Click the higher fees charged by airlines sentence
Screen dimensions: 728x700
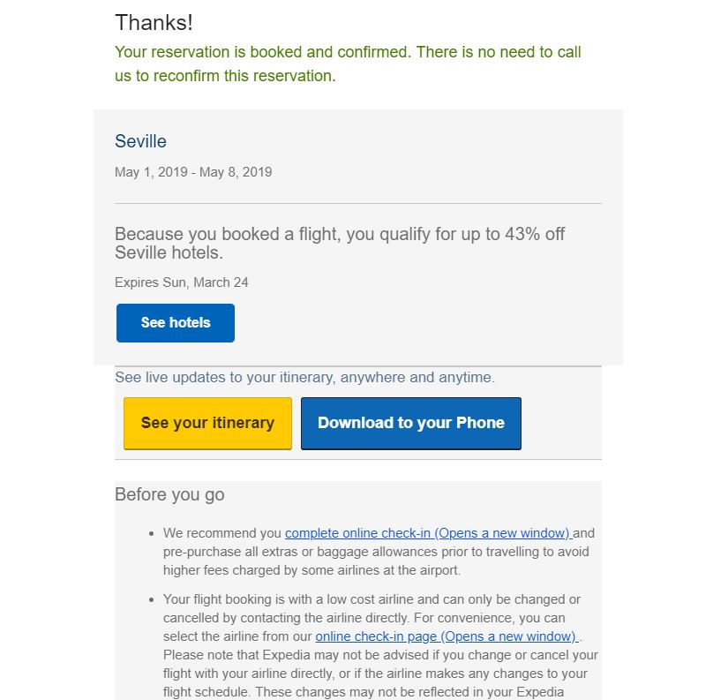(x=311, y=570)
